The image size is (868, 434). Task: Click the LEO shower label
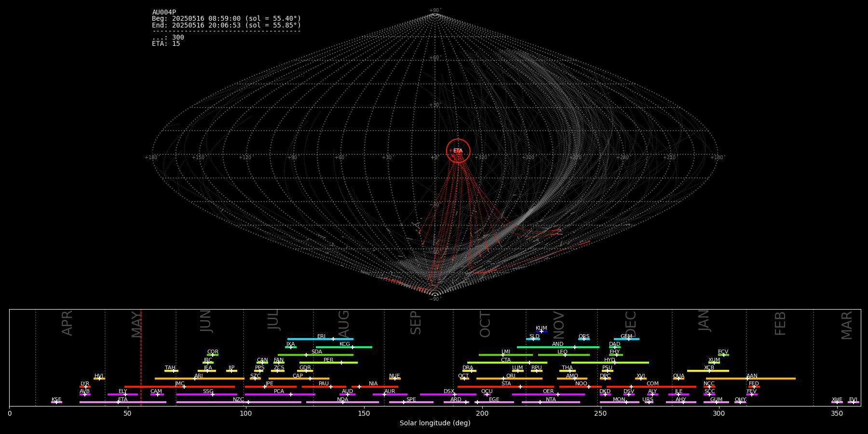[x=562, y=352]
